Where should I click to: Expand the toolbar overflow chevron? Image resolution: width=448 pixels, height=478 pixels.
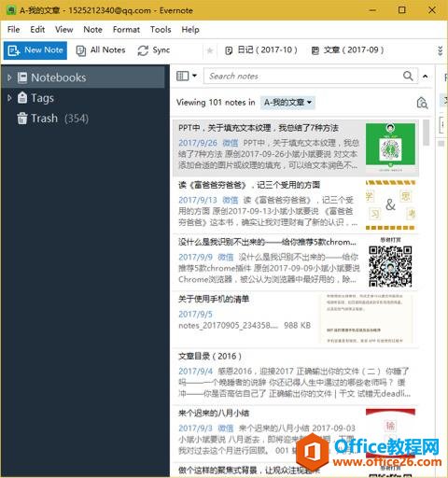[x=440, y=50]
